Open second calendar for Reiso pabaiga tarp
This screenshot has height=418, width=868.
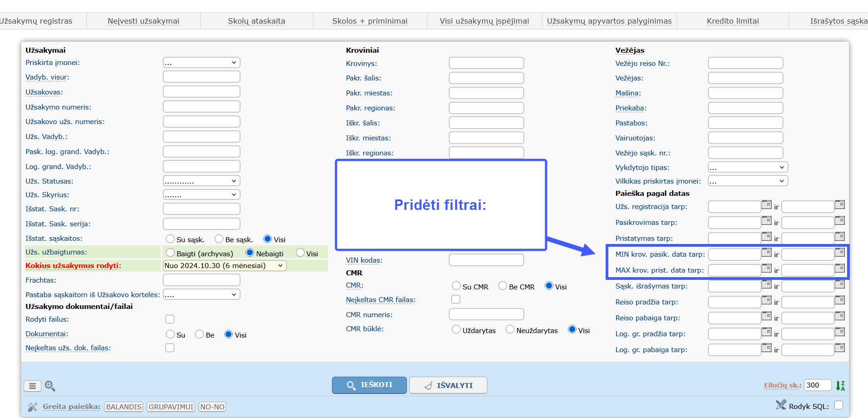click(x=840, y=316)
